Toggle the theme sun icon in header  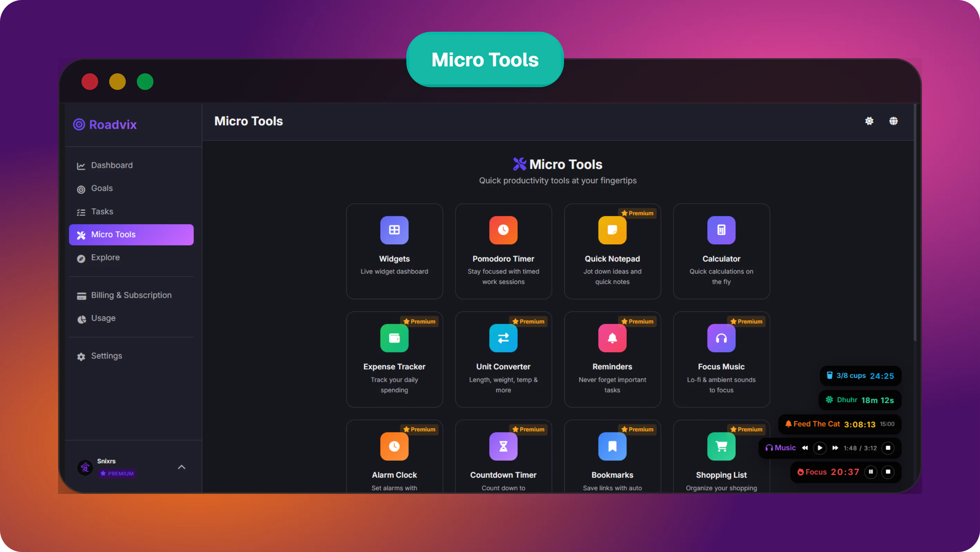[x=869, y=121]
